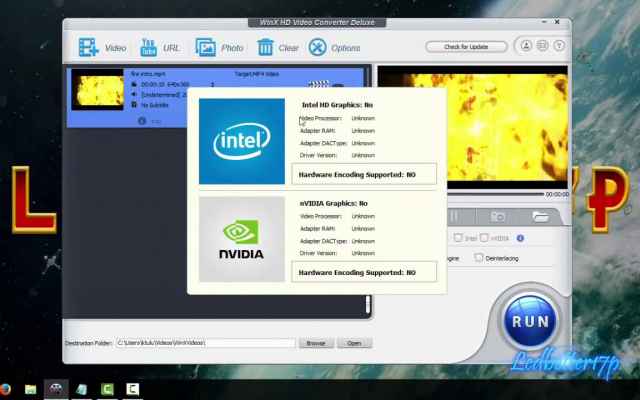Open File Explorer from the taskbar
The width and height of the screenshot is (640, 400).
(31, 389)
